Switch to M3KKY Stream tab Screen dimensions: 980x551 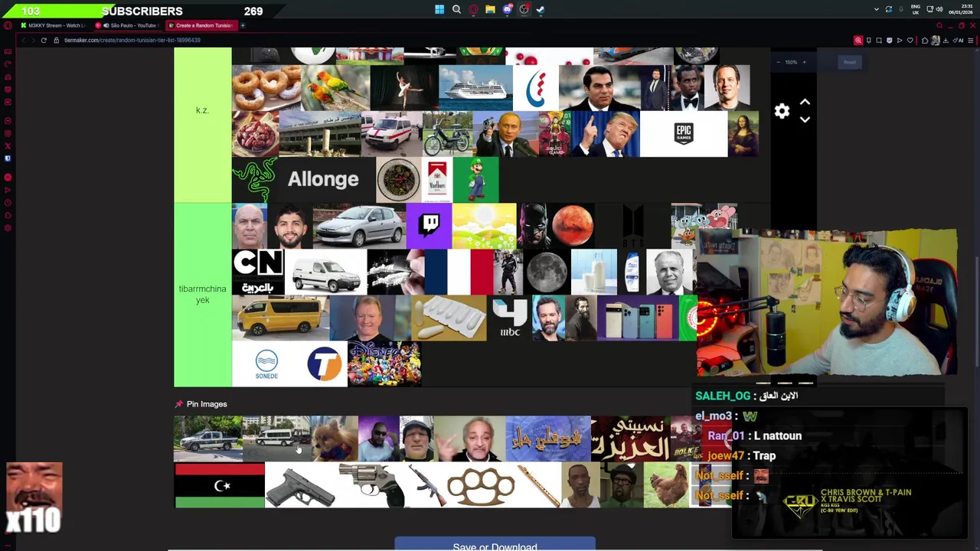(x=54, y=25)
